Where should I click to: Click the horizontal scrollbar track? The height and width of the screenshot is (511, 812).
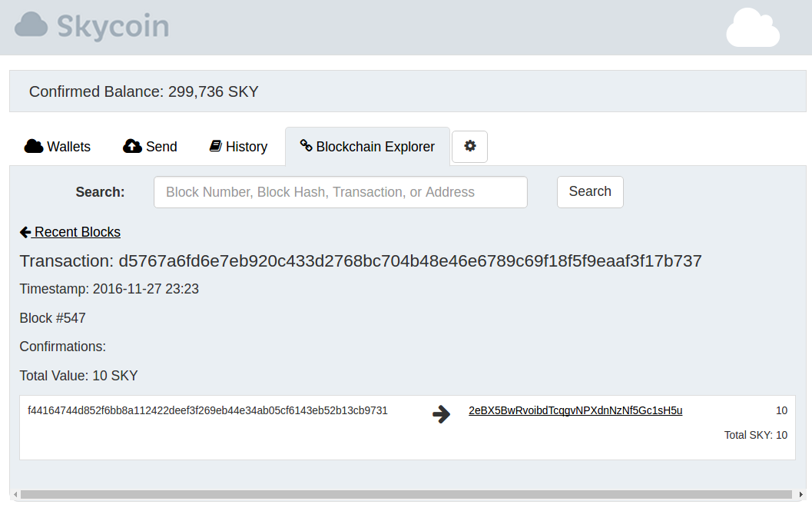406,495
